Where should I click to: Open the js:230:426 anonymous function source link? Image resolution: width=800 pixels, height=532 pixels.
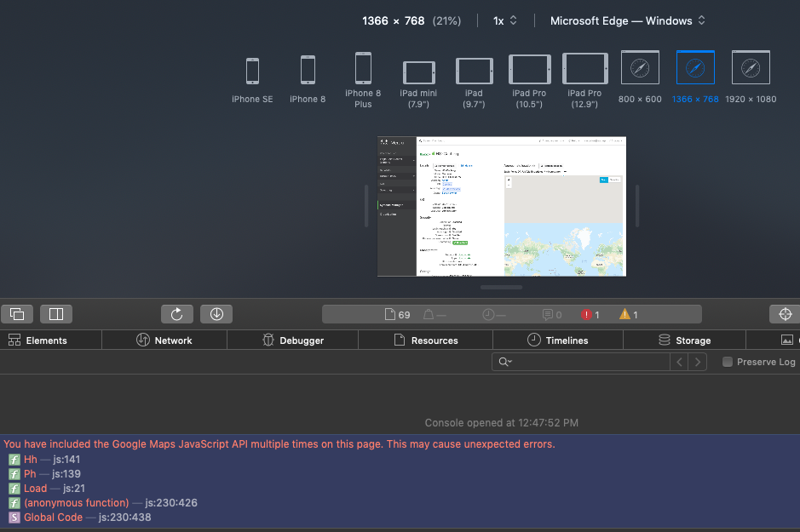tap(170, 503)
